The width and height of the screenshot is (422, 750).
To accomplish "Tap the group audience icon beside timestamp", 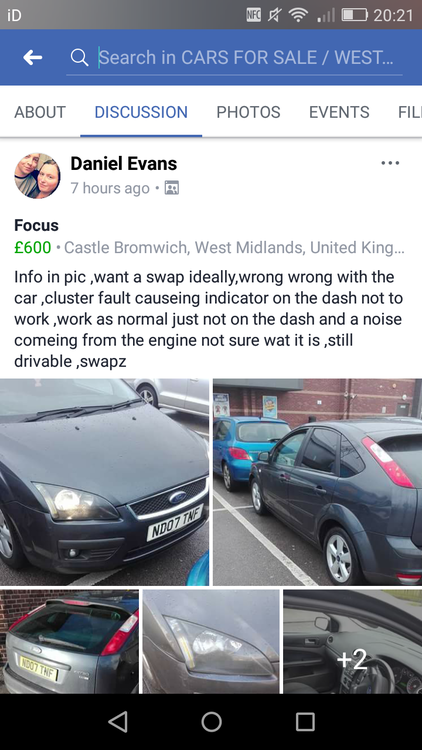I will click(x=171, y=188).
